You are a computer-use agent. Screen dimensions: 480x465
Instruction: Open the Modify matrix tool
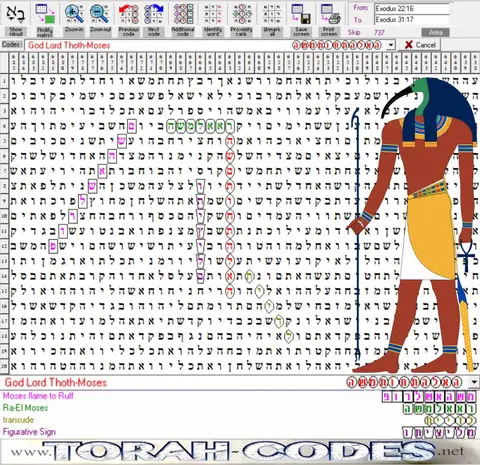(x=45, y=19)
